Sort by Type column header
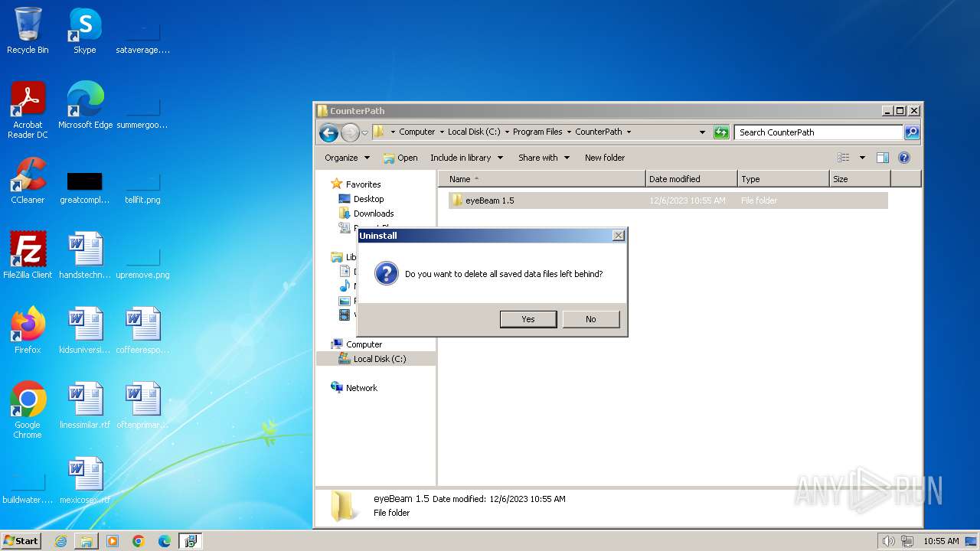This screenshot has width=980, height=551. point(783,179)
